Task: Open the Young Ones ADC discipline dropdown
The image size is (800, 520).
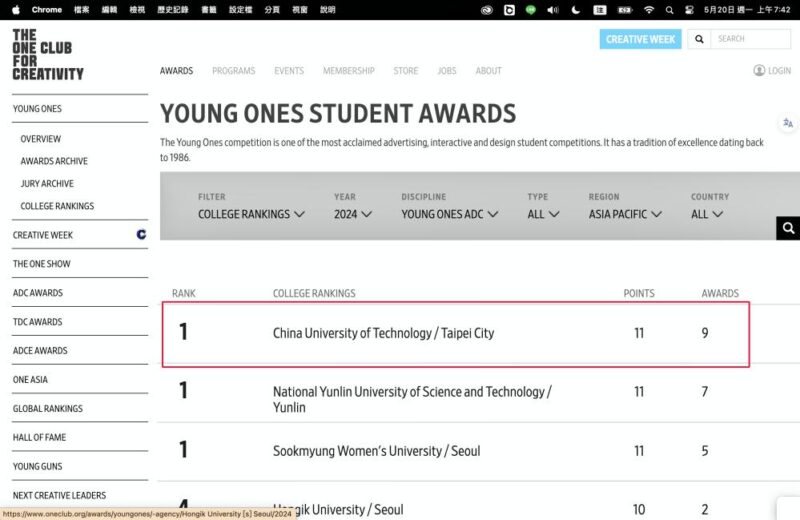Action: (x=449, y=214)
